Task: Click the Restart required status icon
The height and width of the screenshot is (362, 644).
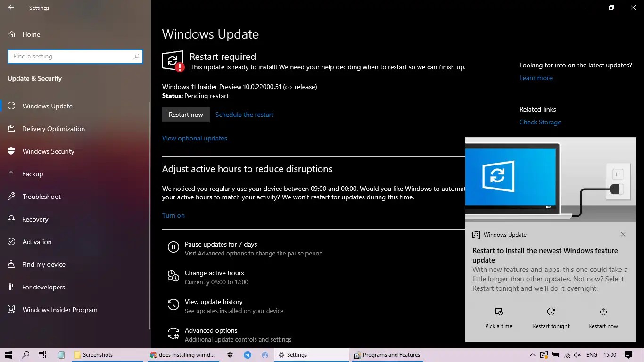Action: tap(173, 61)
